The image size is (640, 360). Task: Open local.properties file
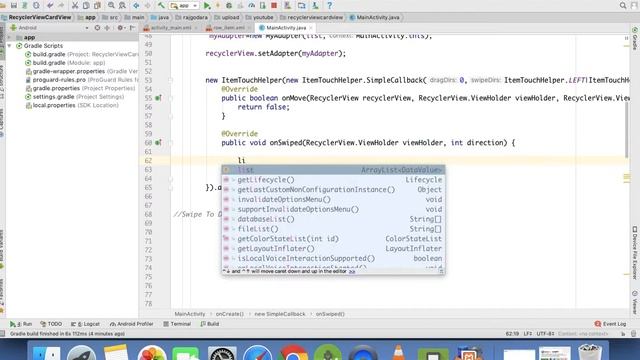pos(72,105)
